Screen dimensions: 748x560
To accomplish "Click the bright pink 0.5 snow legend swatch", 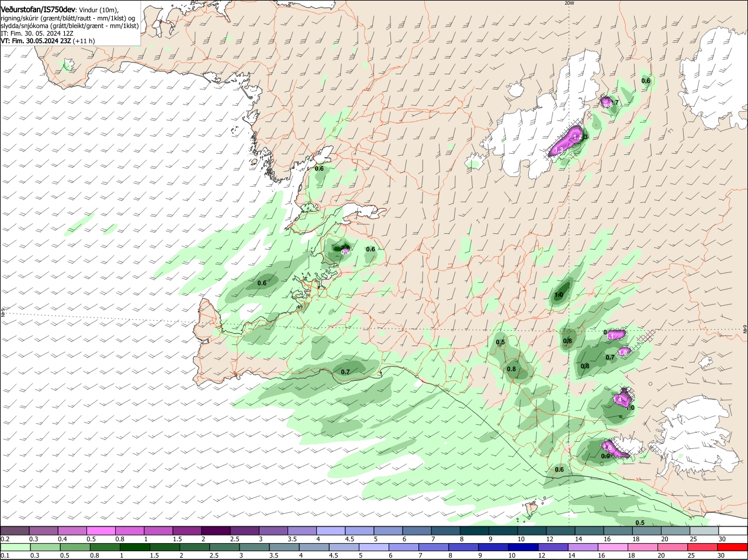I will [x=101, y=530].
